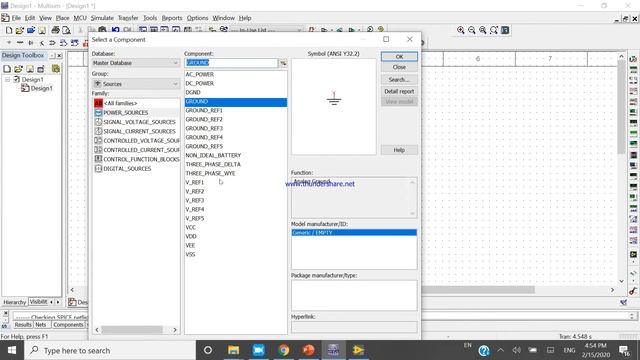Click the multimeter instrument icon on right toolbar

[x=633, y=59]
